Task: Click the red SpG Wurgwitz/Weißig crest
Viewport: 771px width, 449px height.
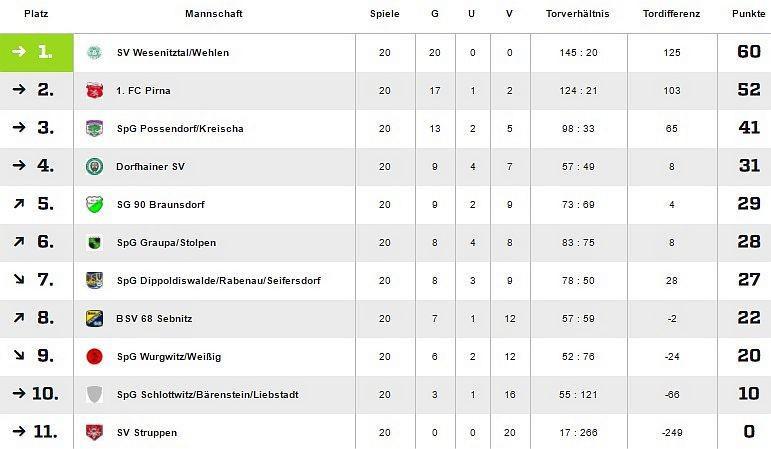Action: click(x=95, y=357)
